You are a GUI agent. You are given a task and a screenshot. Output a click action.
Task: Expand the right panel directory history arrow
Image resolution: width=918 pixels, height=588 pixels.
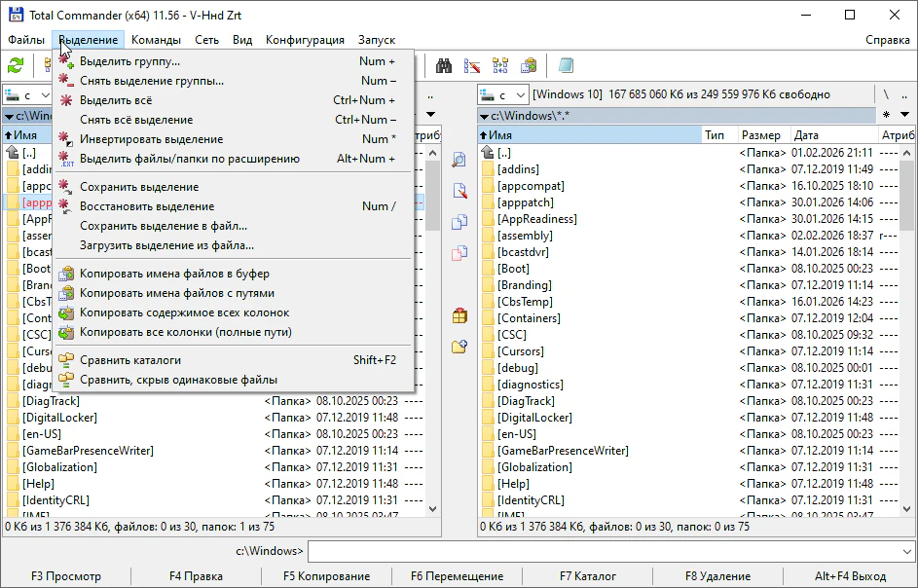[x=903, y=115]
